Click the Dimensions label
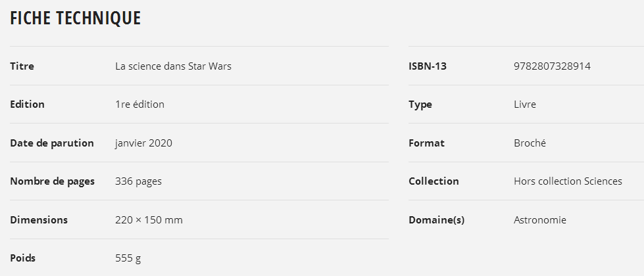This screenshot has height=276, width=644. tap(39, 220)
